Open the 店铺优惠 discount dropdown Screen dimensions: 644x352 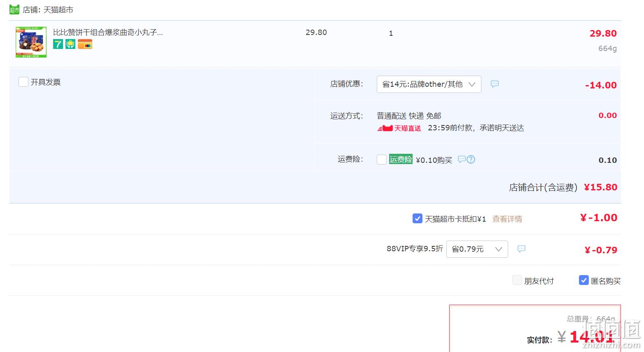tap(429, 84)
